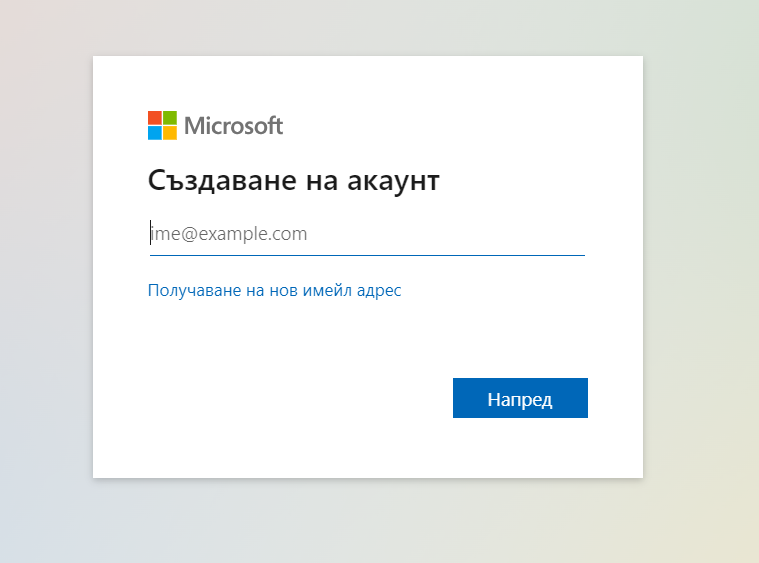Click the blue underline of email field

(367, 255)
